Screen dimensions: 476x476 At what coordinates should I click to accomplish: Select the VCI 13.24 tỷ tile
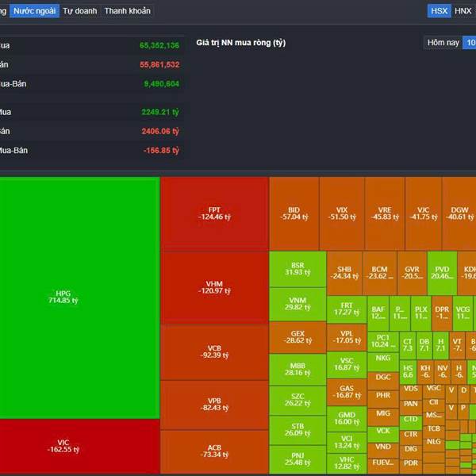(x=347, y=443)
